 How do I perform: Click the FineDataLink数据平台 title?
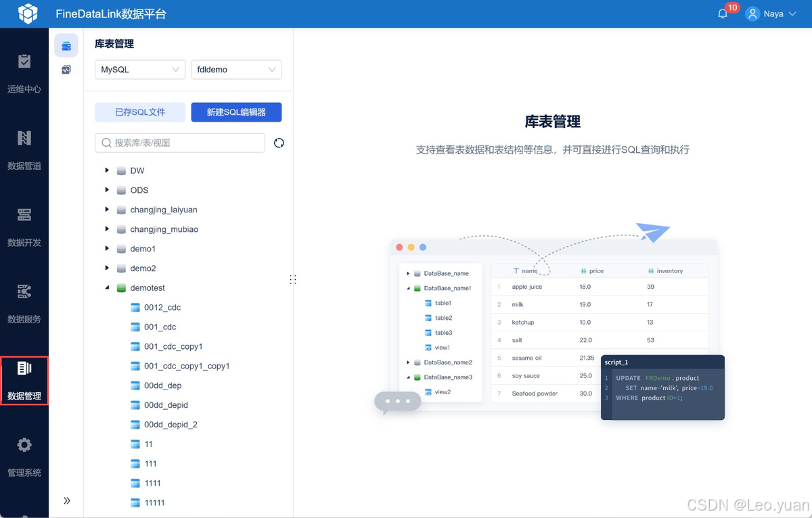tap(111, 14)
